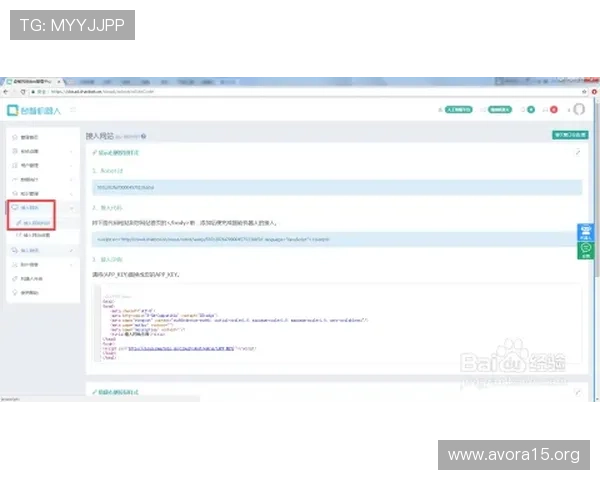Reload the page with the refresh icon

(23, 92)
